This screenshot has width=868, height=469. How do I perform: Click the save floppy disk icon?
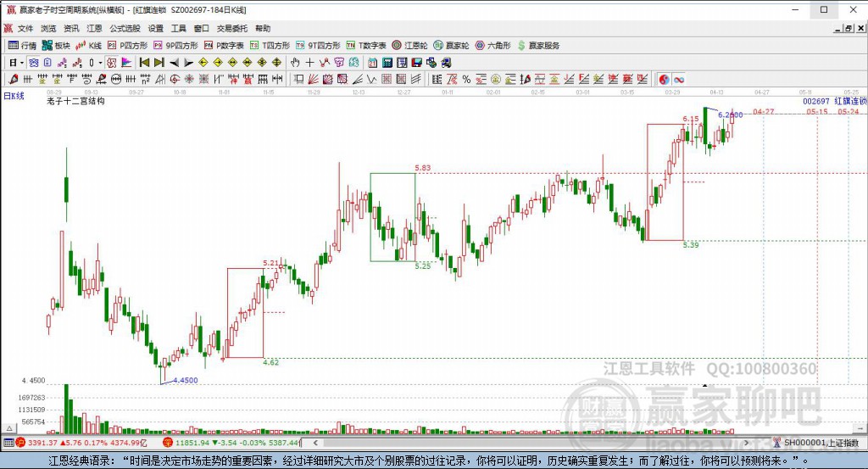(417, 63)
